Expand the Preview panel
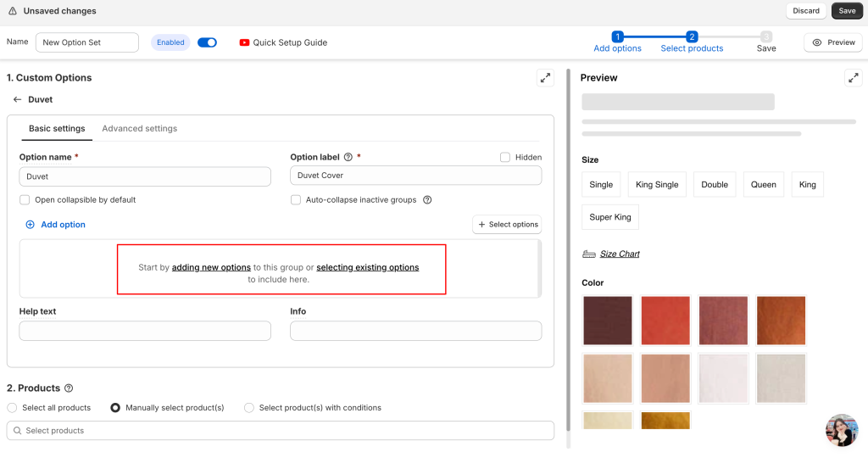The image size is (868, 458). point(853,78)
